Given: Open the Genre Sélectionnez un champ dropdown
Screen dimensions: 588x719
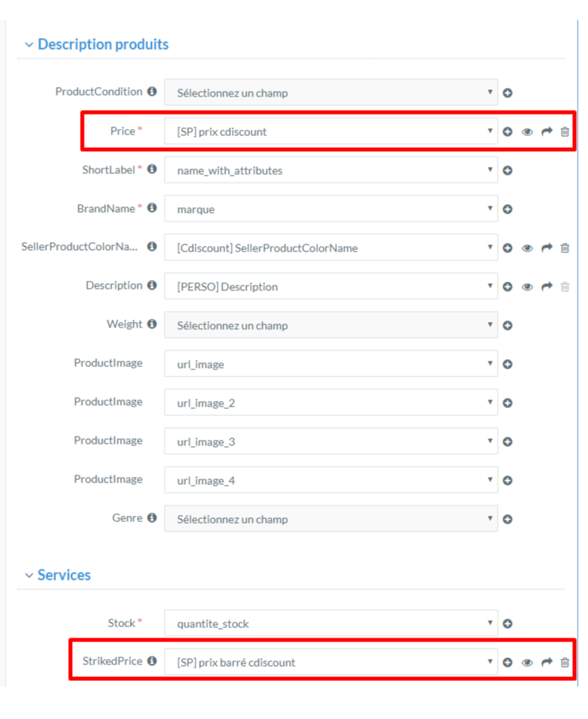Looking at the screenshot, I should pyautogui.click(x=331, y=519).
